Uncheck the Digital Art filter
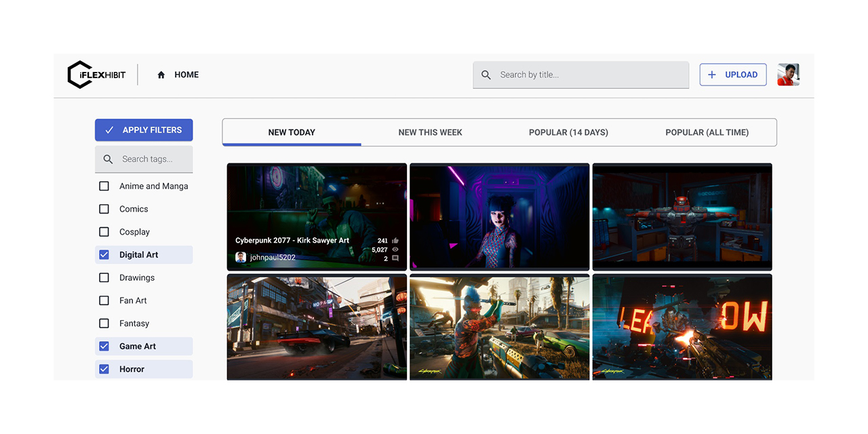Screen dimensions: 868x434 (104, 255)
